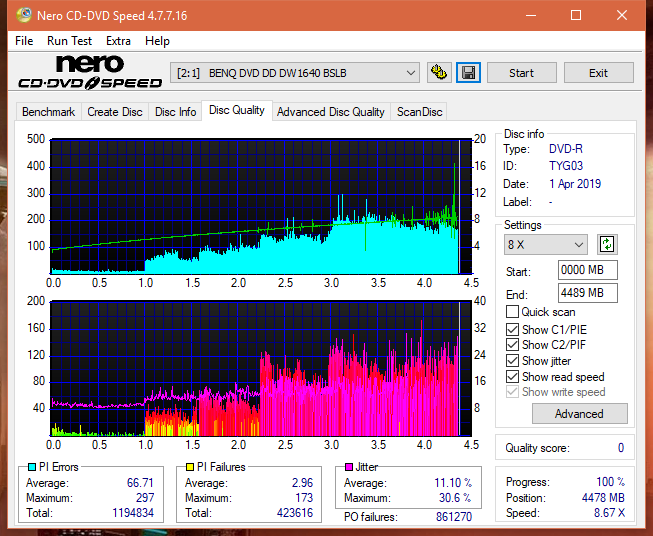Close the Nero CD-DVD Speed window

pos(622,15)
